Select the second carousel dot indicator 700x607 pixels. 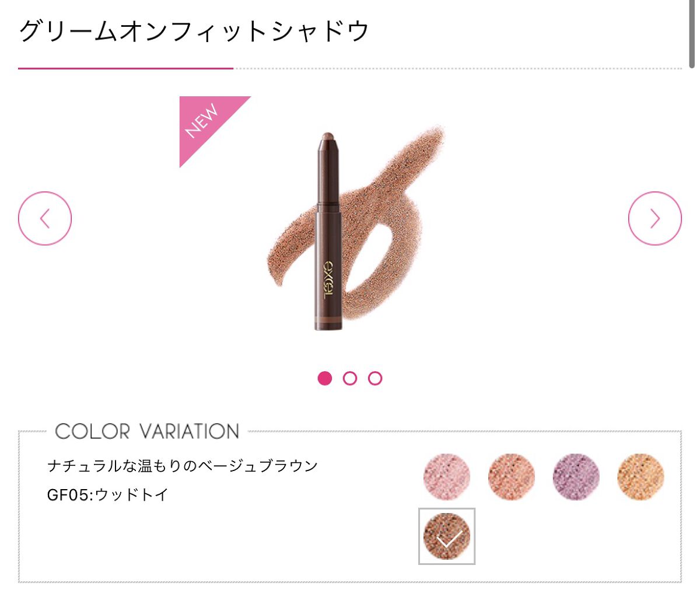[350, 378]
